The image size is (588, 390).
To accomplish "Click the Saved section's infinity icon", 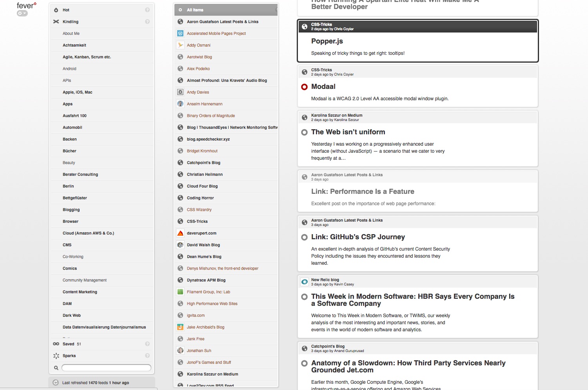I will (56, 344).
